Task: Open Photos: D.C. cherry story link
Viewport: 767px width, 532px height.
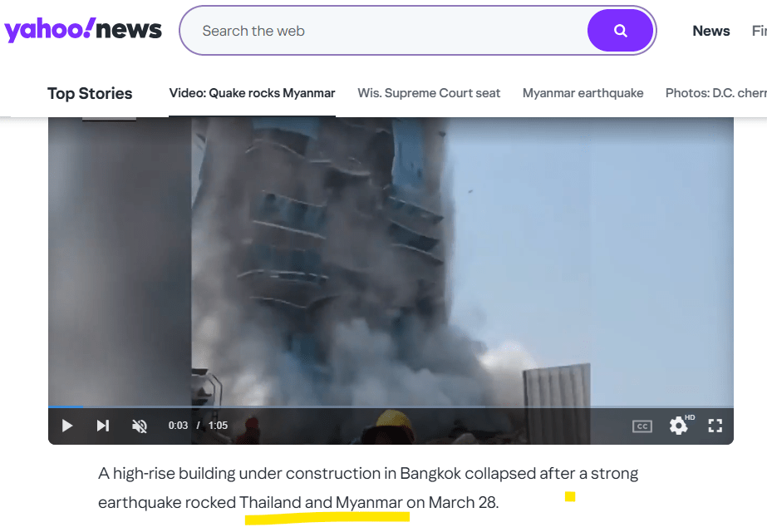Action: click(x=715, y=93)
